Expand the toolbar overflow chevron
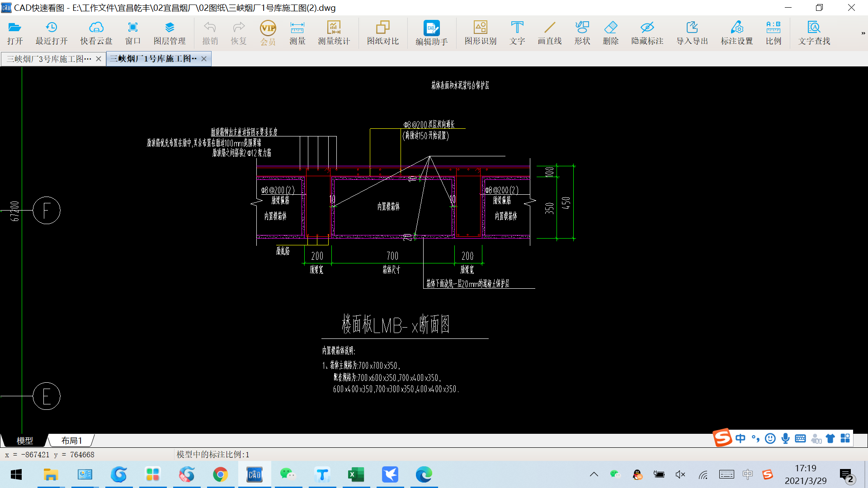The height and width of the screenshot is (488, 868). (x=863, y=33)
